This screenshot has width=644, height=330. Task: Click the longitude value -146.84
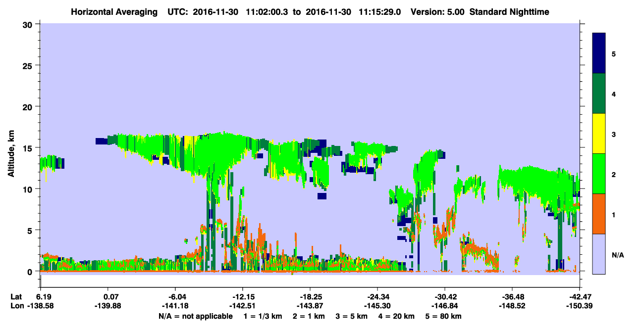(445, 306)
